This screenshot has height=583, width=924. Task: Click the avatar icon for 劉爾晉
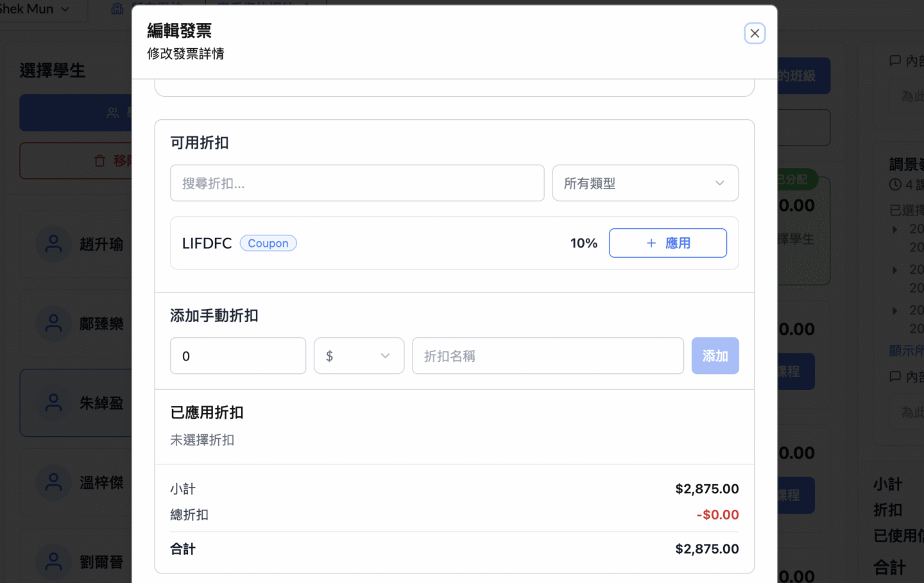coord(54,562)
